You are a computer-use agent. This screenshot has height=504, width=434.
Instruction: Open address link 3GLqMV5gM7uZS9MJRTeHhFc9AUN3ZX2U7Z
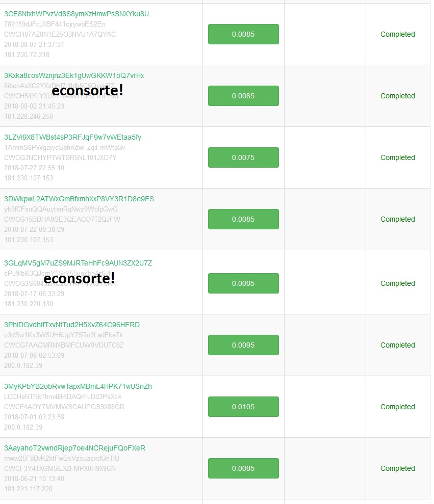78,263
